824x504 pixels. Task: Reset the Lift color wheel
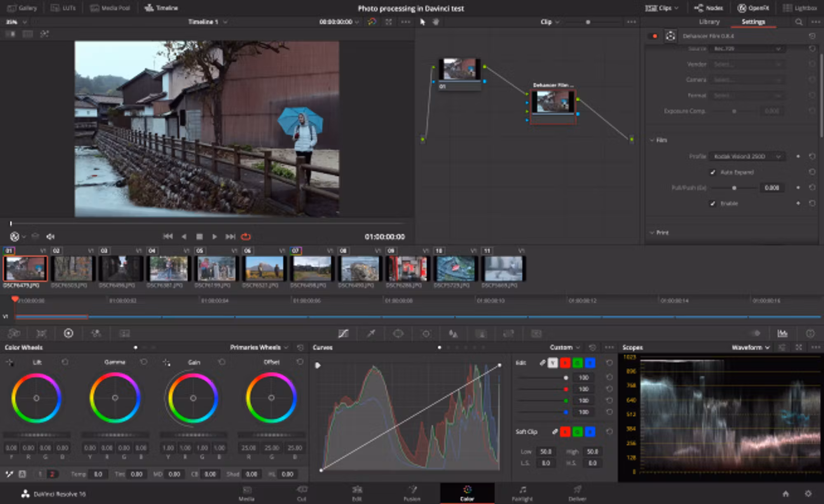(65, 362)
